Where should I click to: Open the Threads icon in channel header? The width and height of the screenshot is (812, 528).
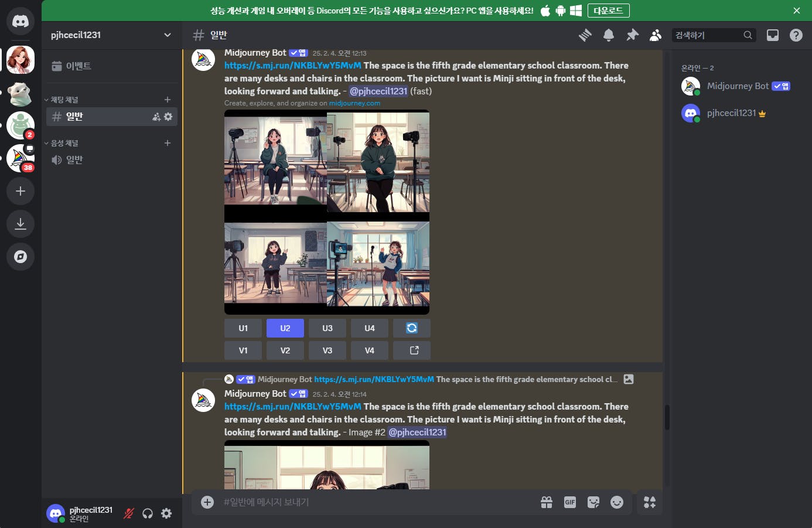585,35
